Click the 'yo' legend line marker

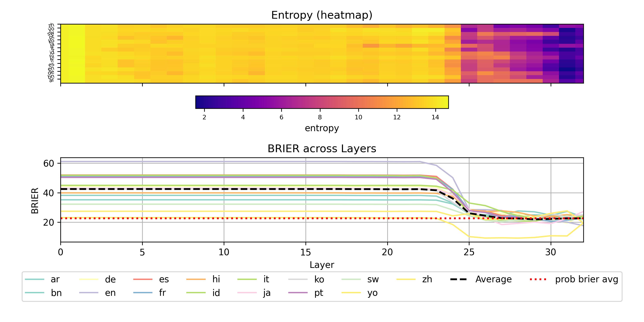coord(351,293)
